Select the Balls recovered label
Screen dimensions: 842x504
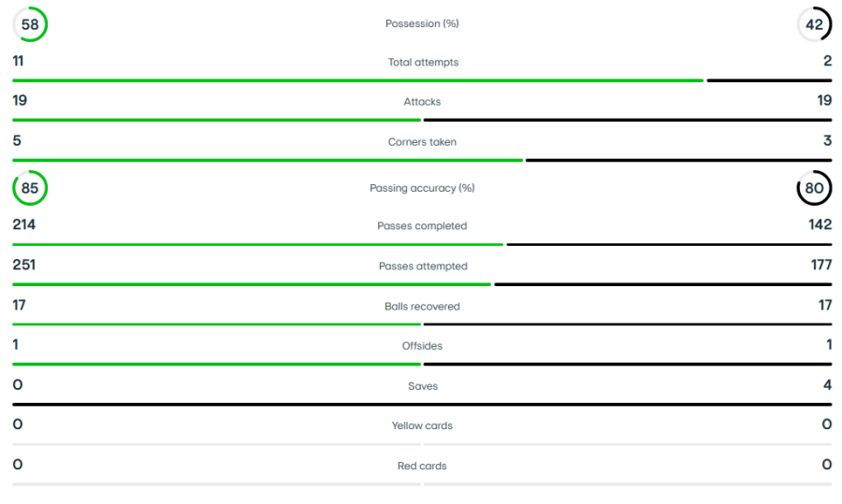[422, 307]
